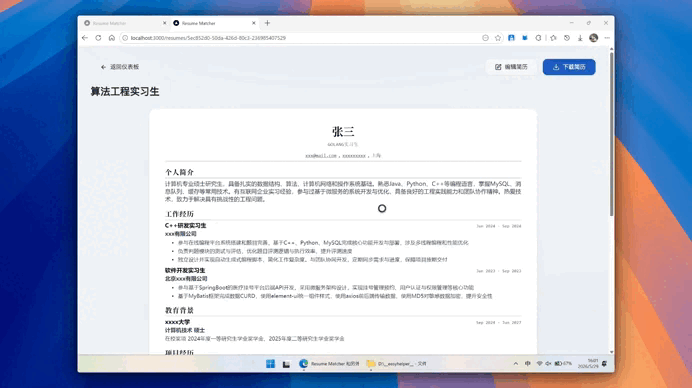Screen dimensions: 692x388
Task: Click the 个人简介 section heading
Action: [x=179, y=172]
